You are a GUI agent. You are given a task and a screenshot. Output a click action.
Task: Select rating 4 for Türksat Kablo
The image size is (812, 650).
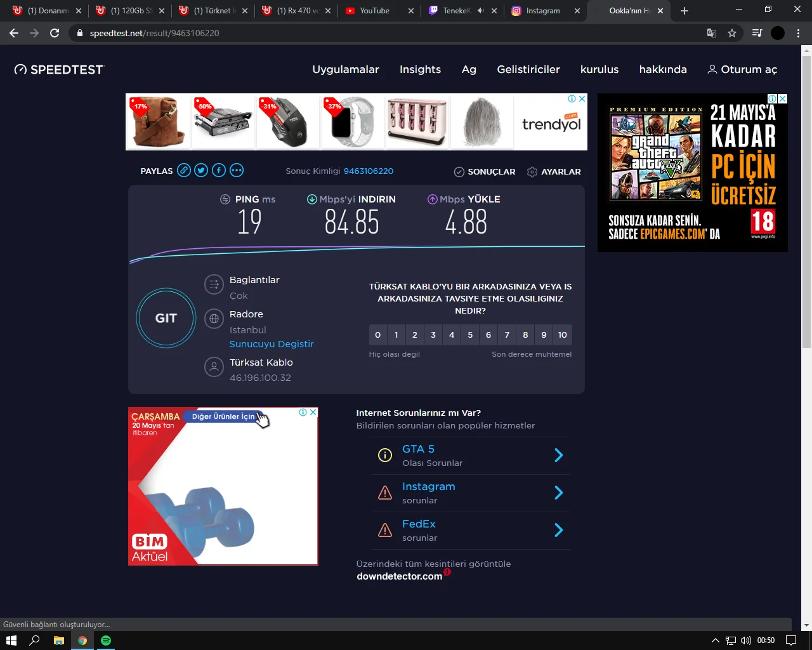(452, 335)
